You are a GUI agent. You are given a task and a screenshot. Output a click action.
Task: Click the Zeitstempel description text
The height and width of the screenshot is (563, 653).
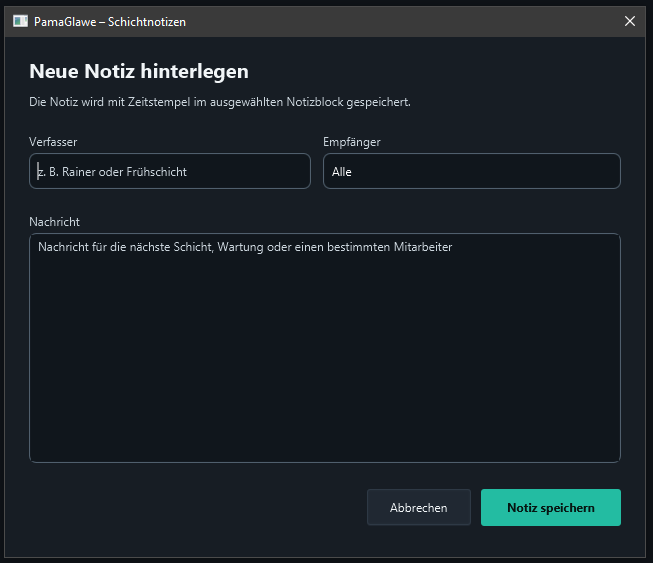point(219,102)
